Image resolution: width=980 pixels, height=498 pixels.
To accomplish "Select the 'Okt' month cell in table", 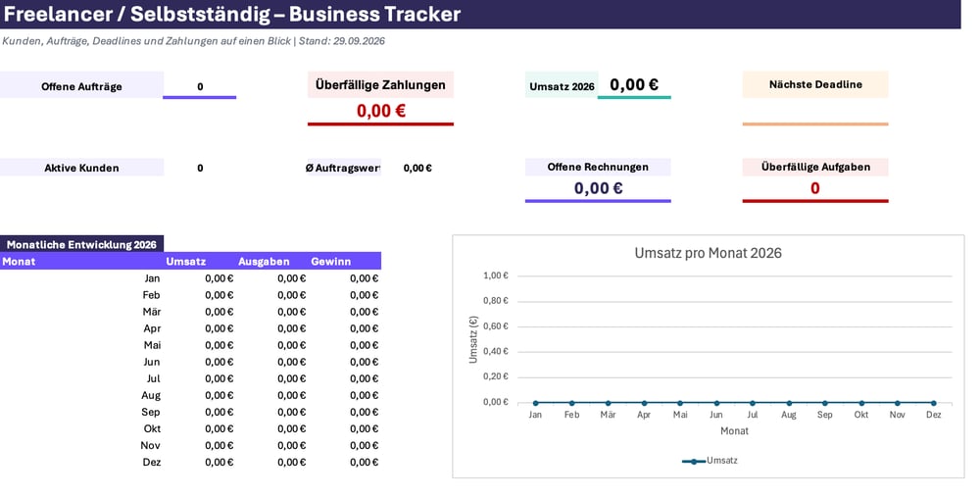I will [x=82, y=428].
